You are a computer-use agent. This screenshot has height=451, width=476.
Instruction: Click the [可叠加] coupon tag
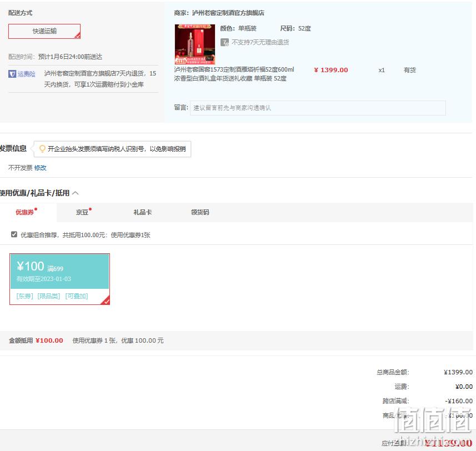[77, 296]
